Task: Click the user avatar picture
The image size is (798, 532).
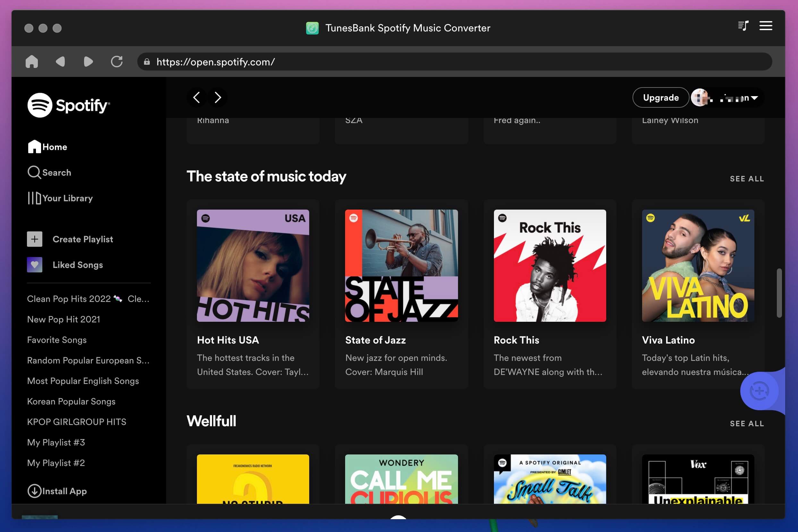Action: (700, 98)
